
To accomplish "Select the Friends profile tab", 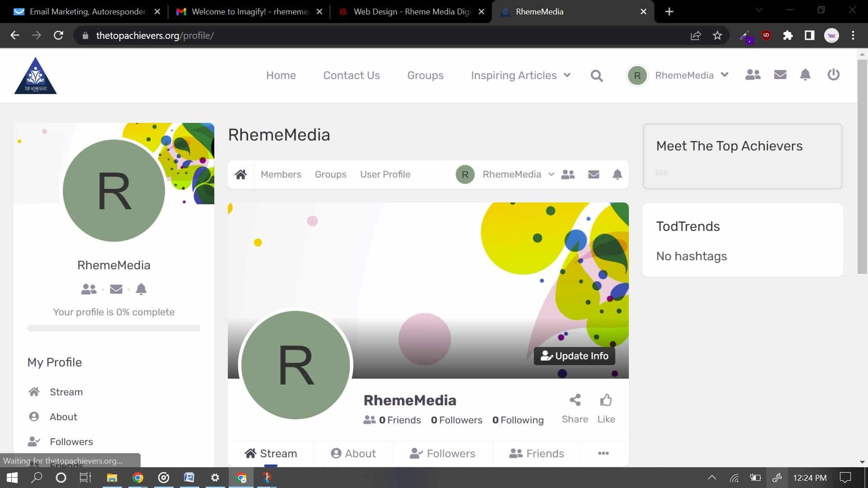I will (x=537, y=453).
